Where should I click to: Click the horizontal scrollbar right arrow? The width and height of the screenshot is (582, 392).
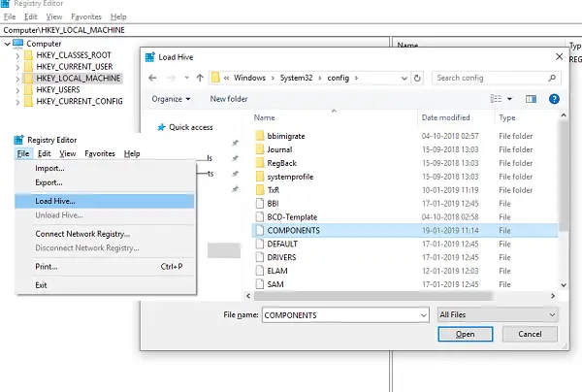(553, 296)
